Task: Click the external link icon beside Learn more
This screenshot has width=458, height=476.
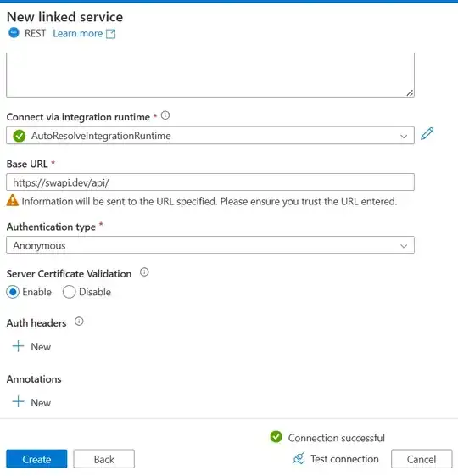Action: [x=111, y=34]
